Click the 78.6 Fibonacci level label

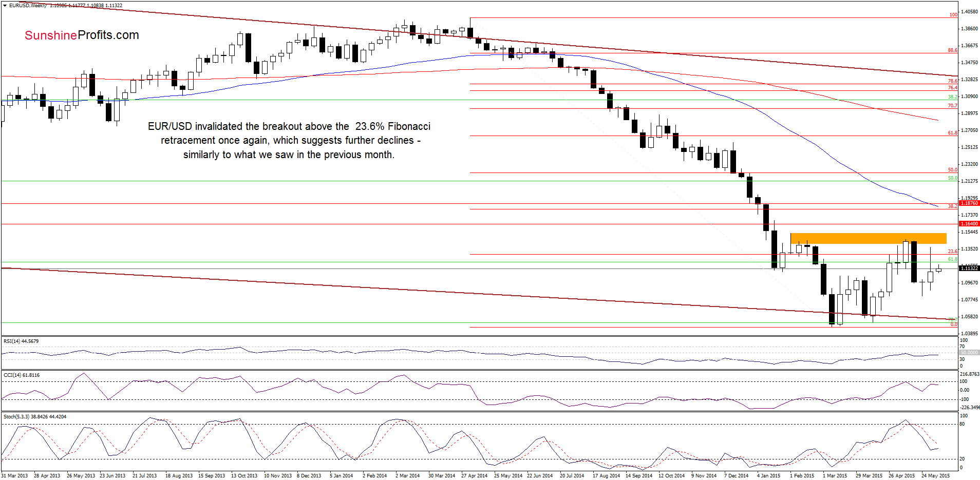click(953, 81)
